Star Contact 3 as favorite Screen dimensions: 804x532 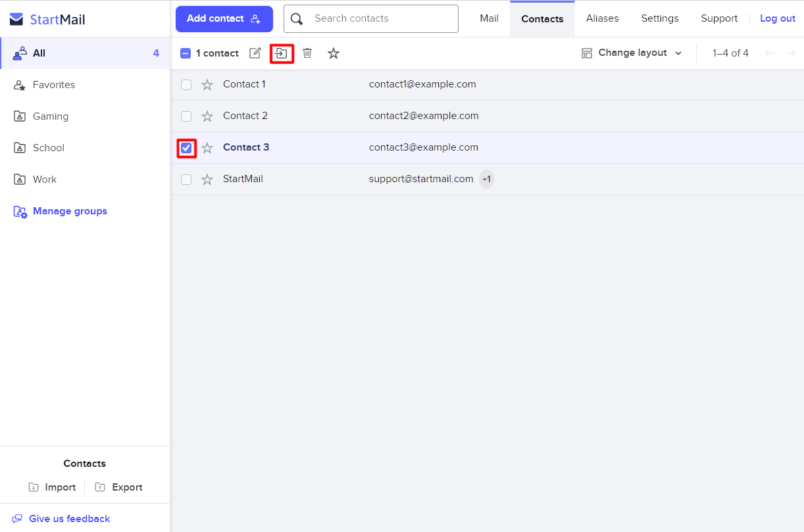click(207, 148)
